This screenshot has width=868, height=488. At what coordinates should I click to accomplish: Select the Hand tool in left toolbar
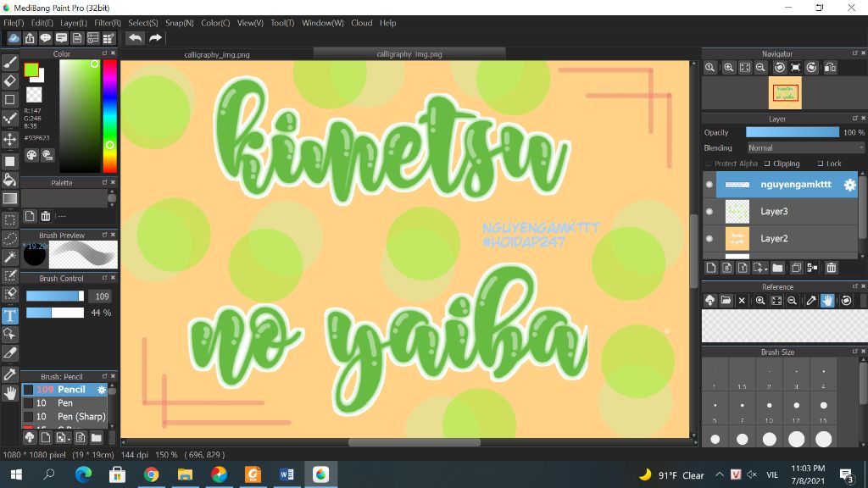[10, 393]
